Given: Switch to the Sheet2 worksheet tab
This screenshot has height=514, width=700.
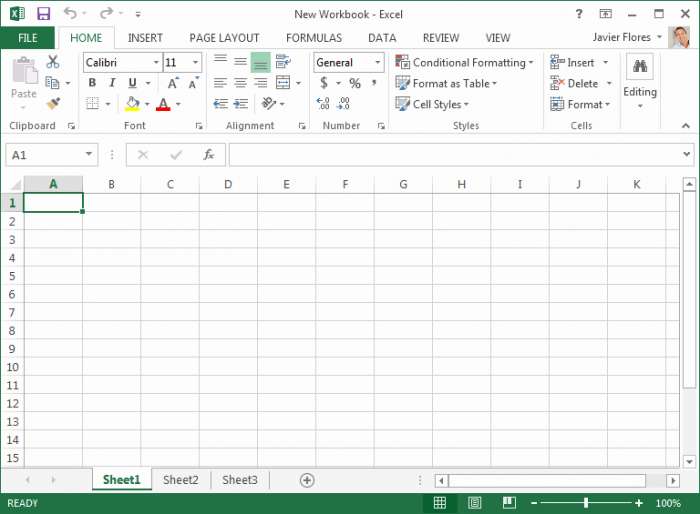Looking at the screenshot, I should coord(181,480).
